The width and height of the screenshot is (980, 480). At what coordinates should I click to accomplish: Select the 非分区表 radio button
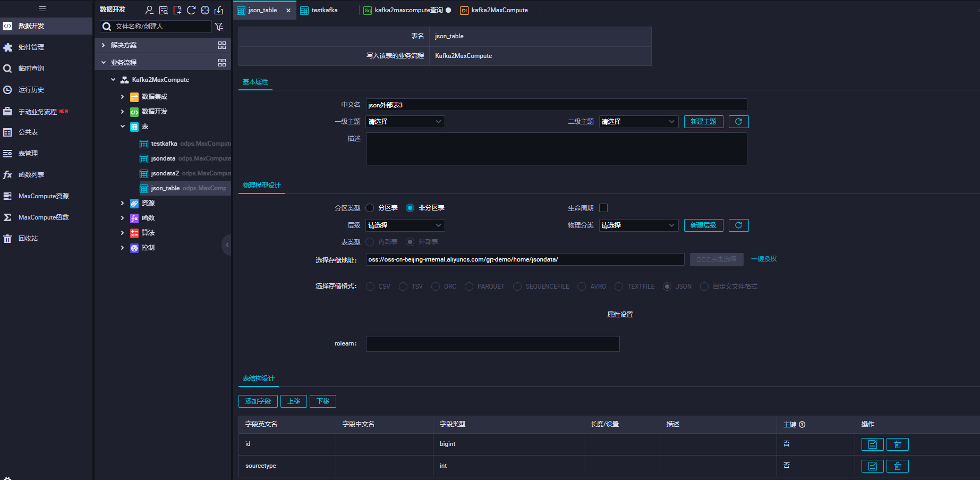pos(410,208)
